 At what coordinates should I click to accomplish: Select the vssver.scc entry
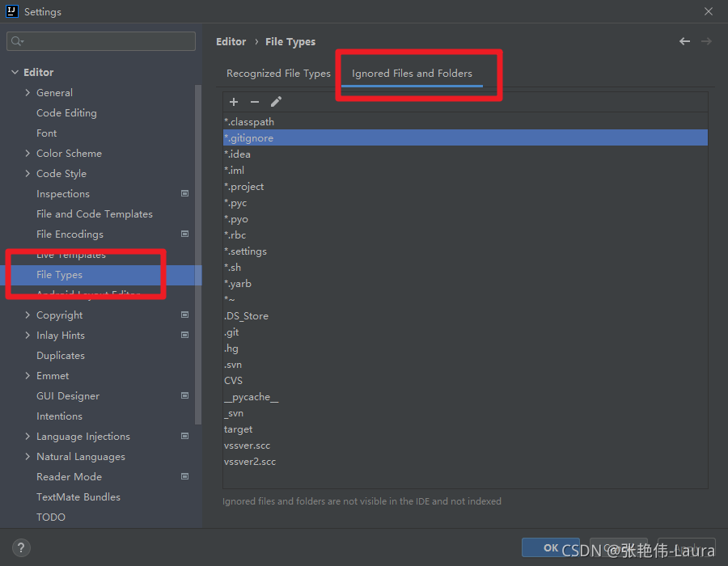coord(465,446)
